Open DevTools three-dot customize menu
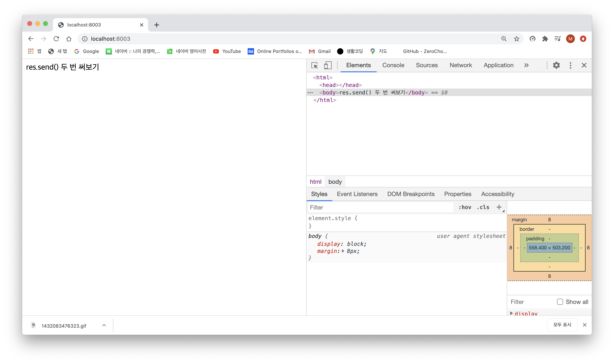 tap(570, 65)
